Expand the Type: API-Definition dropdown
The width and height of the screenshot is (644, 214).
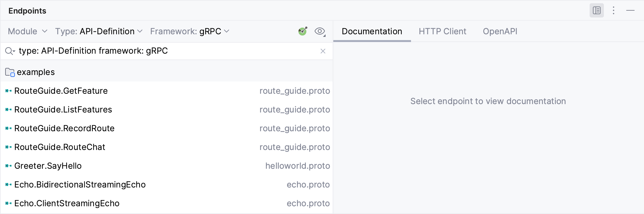point(99,31)
